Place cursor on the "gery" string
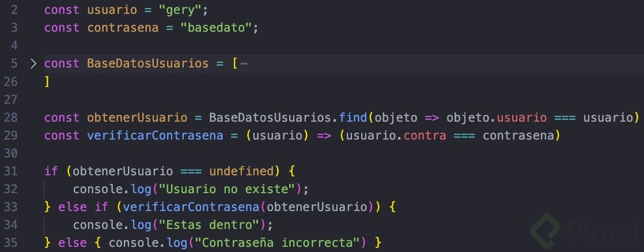The image size is (644, 252). pos(180,10)
